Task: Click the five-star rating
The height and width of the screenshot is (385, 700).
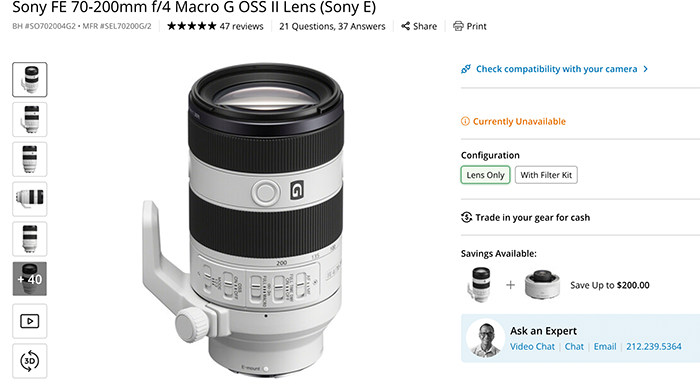Action: (192, 26)
